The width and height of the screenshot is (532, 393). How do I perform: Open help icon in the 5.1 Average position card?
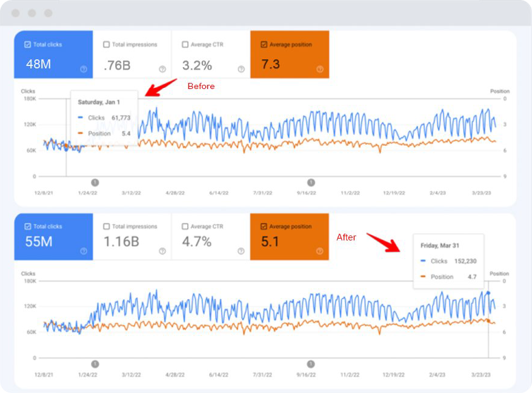[x=320, y=251]
